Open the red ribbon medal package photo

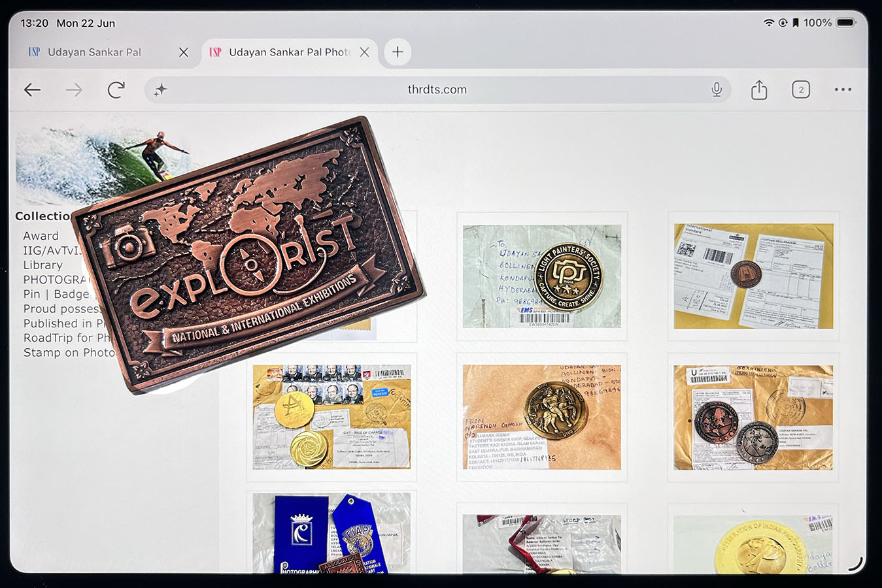point(542,544)
